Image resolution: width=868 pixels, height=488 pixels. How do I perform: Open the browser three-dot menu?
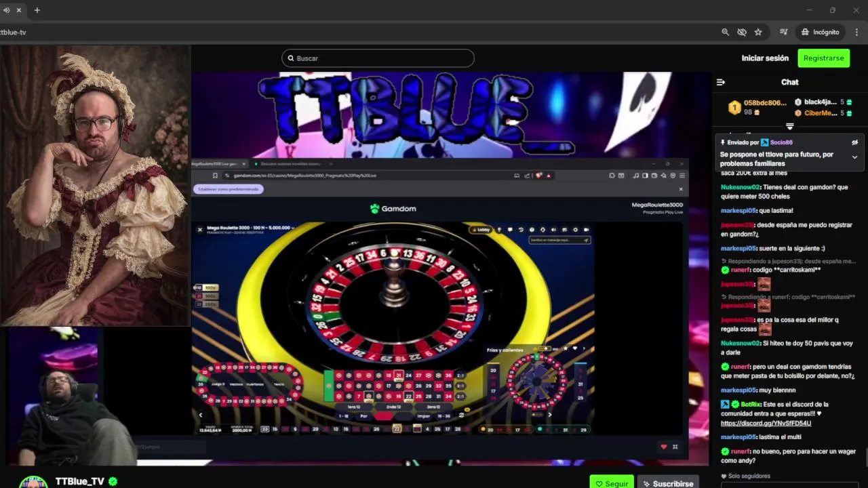click(x=857, y=32)
